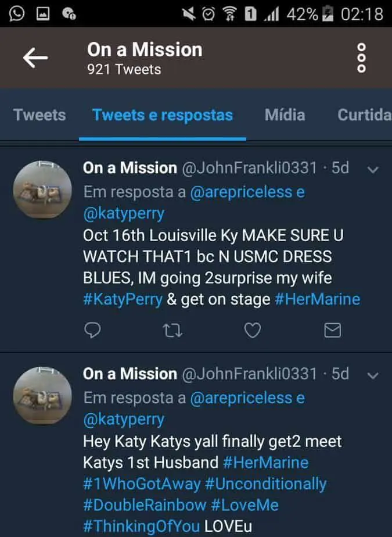This screenshot has height=537, width=392.
Task: Open first tweet's profile avatar
Action: pyautogui.click(x=42, y=189)
